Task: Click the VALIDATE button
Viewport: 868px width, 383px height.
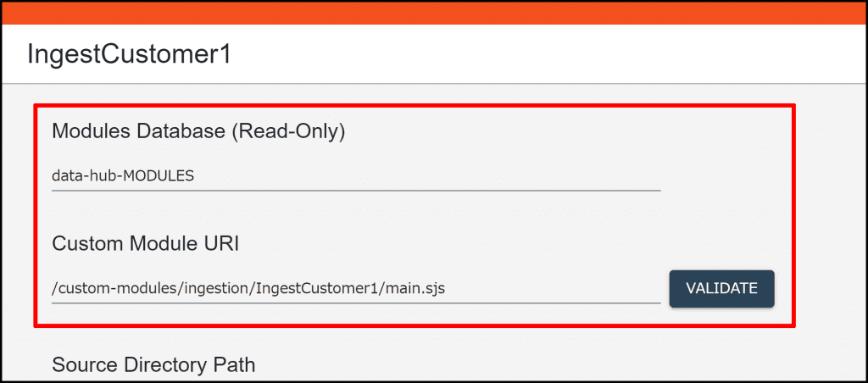Action: tap(721, 288)
